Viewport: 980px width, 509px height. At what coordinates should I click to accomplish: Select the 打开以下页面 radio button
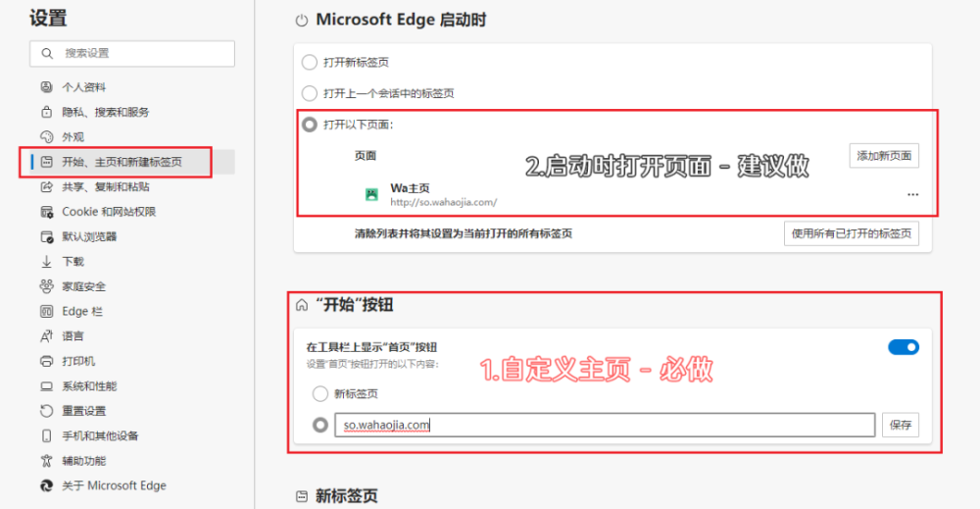coord(310,126)
